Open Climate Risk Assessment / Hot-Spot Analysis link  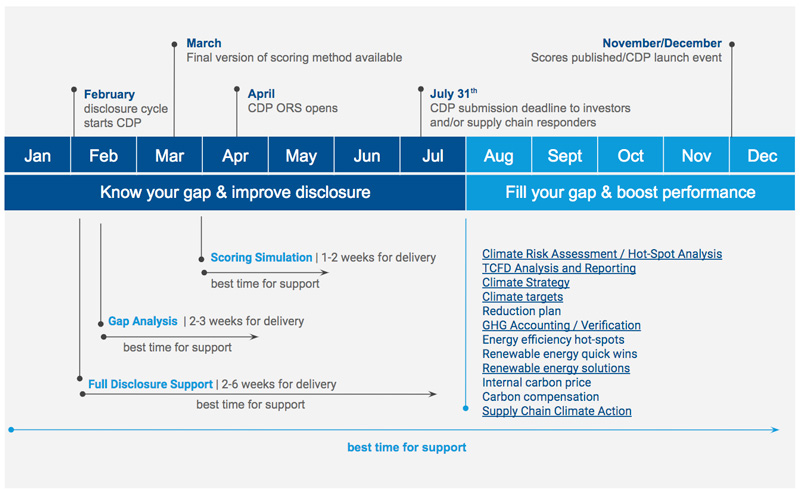click(601, 254)
